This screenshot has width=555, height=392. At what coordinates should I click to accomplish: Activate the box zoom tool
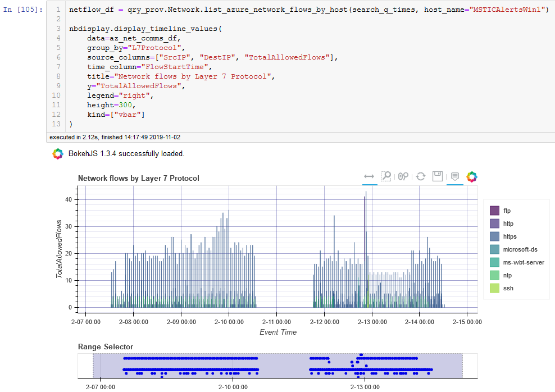[x=386, y=176]
